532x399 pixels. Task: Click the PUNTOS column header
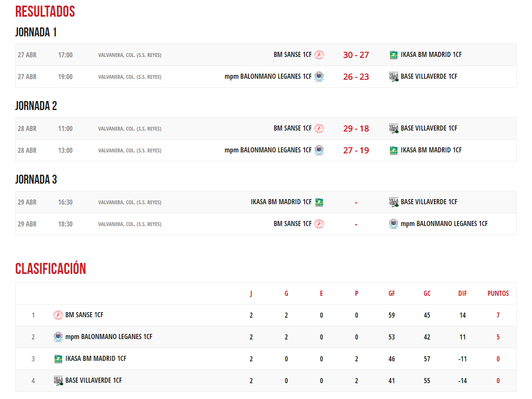tap(498, 293)
